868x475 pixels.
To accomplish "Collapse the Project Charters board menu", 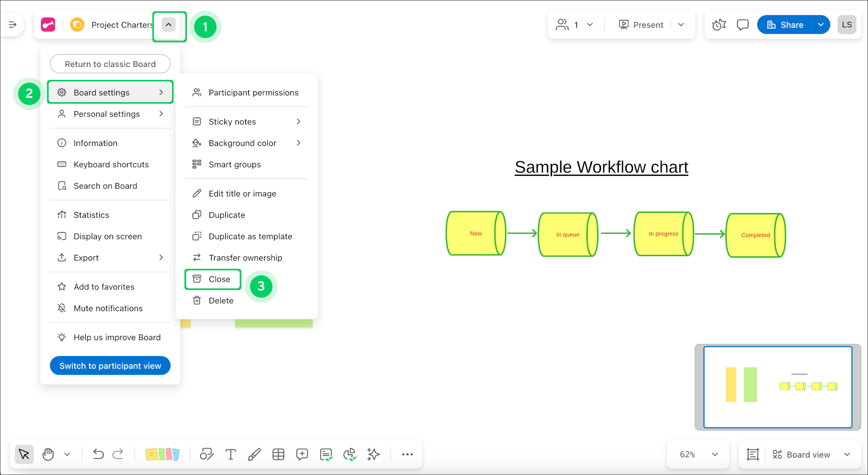I will [168, 25].
